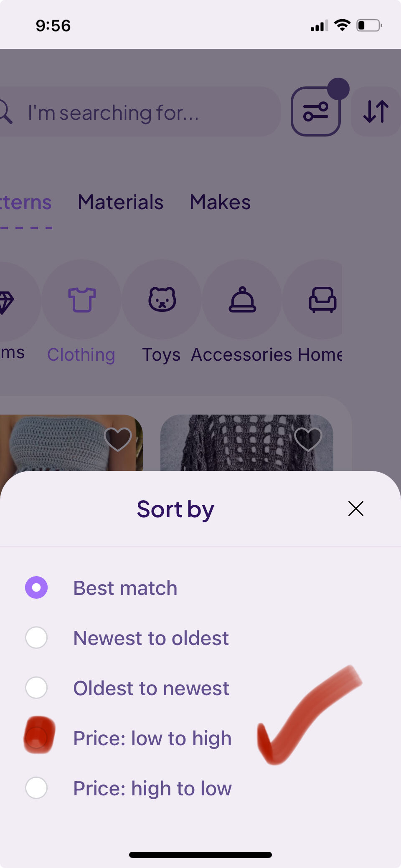Favorite the gray crochet top with heart
This screenshot has height=868, width=401.
tap(118, 439)
